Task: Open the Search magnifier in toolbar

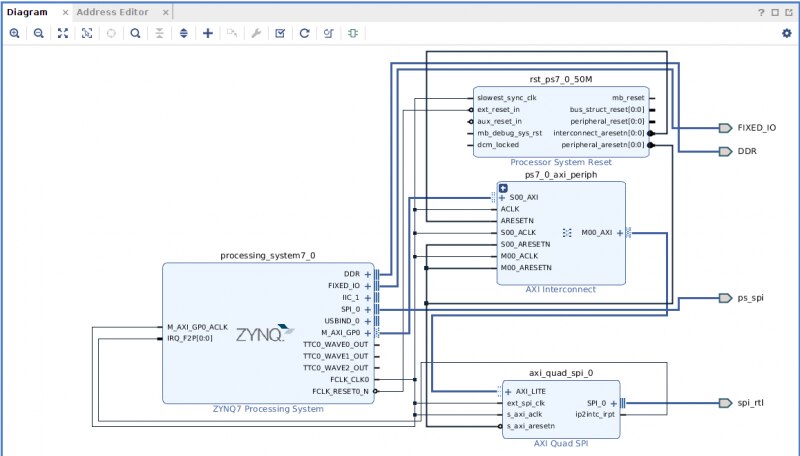Action: [x=135, y=33]
